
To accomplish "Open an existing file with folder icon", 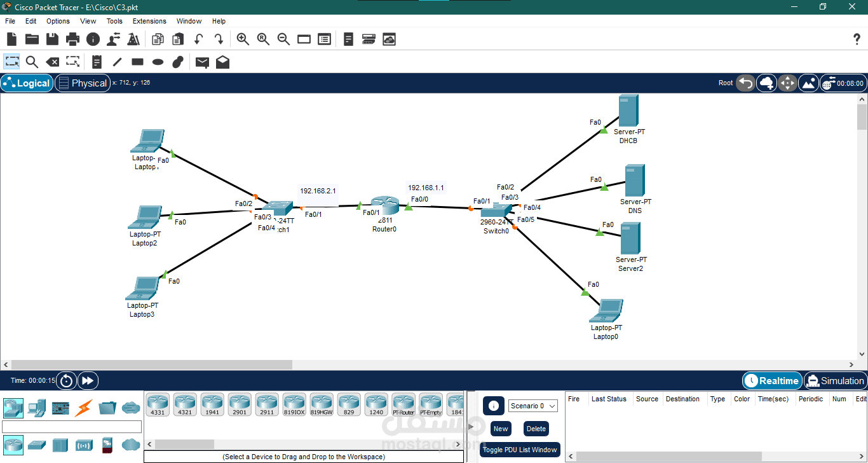I will pos(32,39).
